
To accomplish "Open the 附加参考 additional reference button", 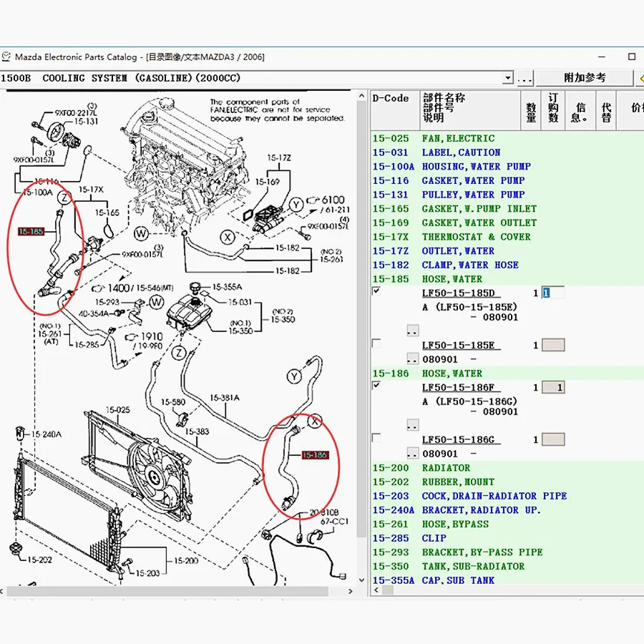I will click(585, 77).
